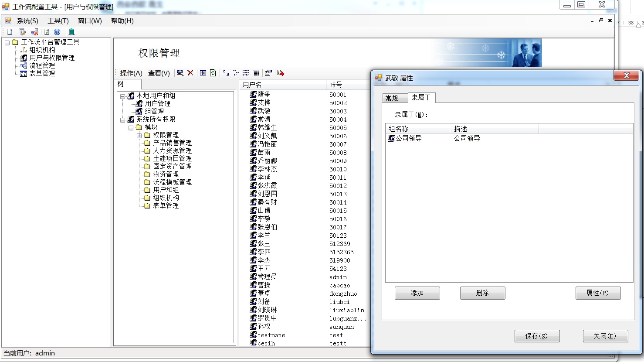Click the blue help question mark icon

(57, 32)
